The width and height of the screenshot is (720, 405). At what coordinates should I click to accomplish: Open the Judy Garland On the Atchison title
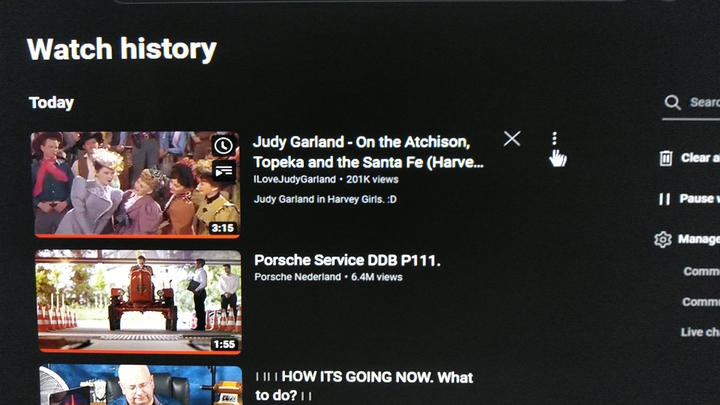368,152
